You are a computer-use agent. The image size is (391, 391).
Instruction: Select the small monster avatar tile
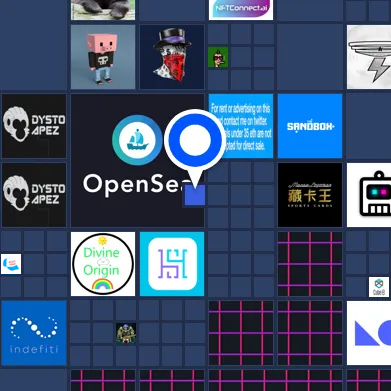coord(126,333)
